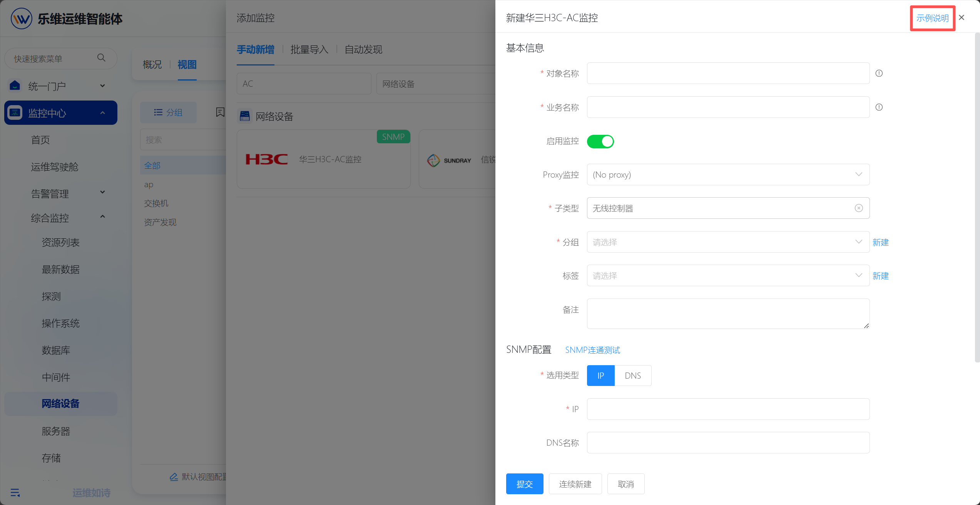Click the 取消 button

click(625, 484)
